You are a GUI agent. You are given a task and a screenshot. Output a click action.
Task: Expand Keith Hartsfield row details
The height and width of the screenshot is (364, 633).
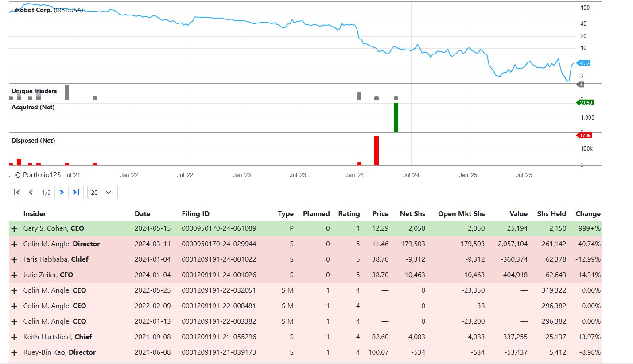(14, 337)
